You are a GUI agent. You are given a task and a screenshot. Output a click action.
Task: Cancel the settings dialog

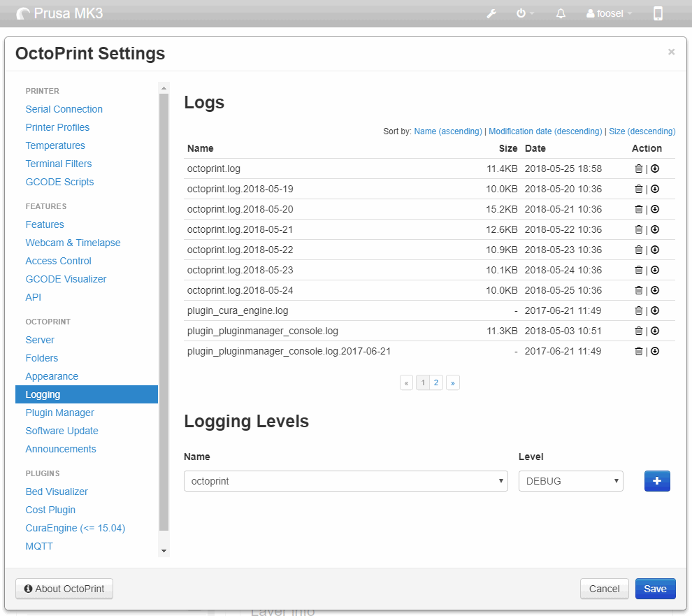click(x=604, y=589)
